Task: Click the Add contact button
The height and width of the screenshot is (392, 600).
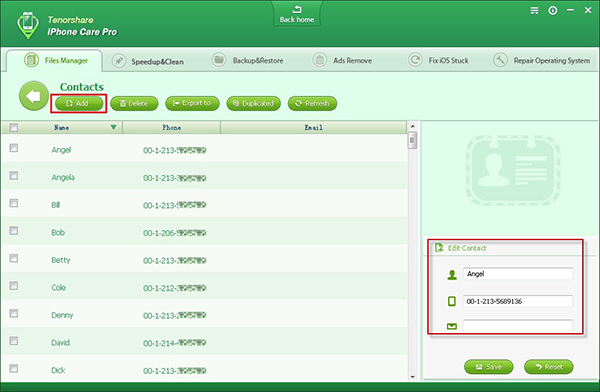Action: [x=79, y=104]
